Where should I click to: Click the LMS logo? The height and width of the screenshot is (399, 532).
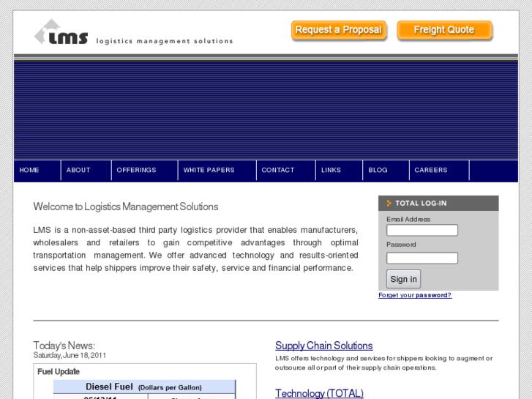61,32
